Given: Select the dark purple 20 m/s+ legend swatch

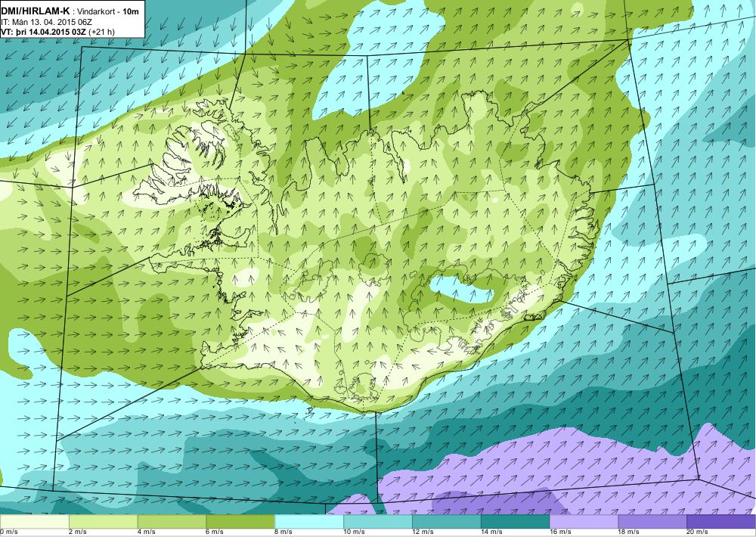Looking at the screenshot, I should pyautogui.click(x=721, y=521).
